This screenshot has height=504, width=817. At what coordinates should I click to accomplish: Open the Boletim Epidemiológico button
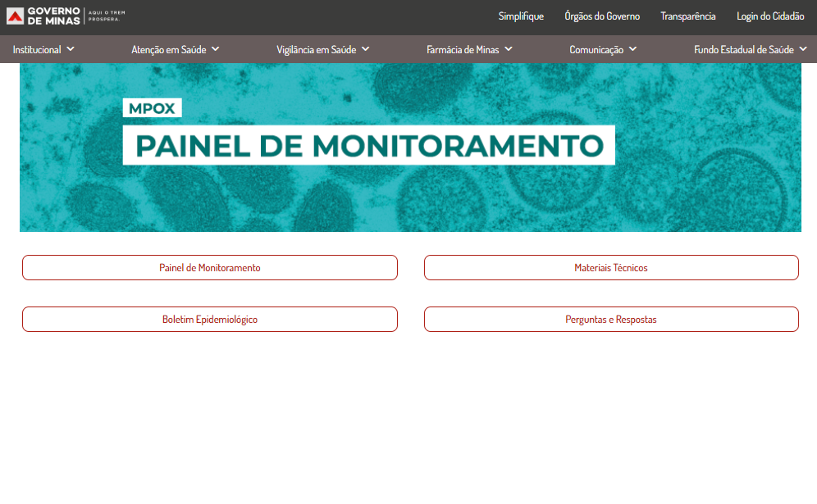[210, 320]
